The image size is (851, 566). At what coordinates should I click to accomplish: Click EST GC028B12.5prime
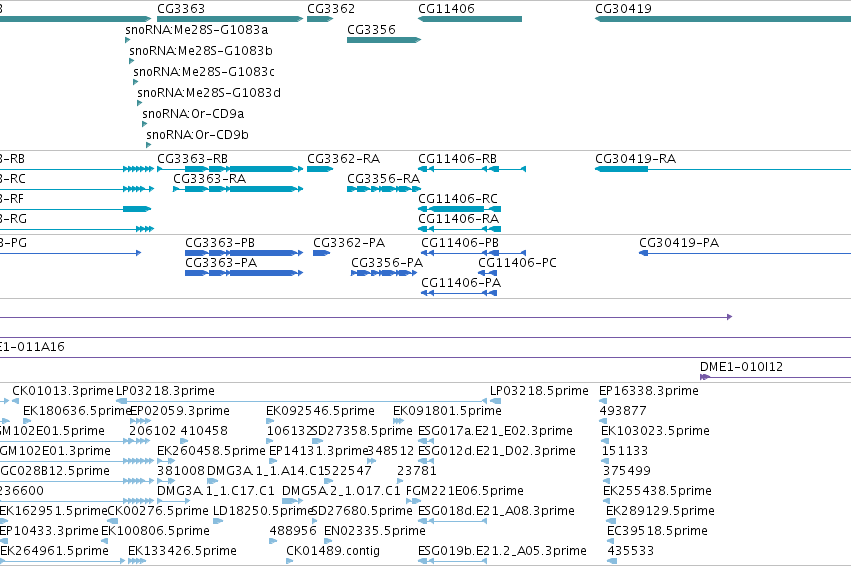[x=55, y=471]
